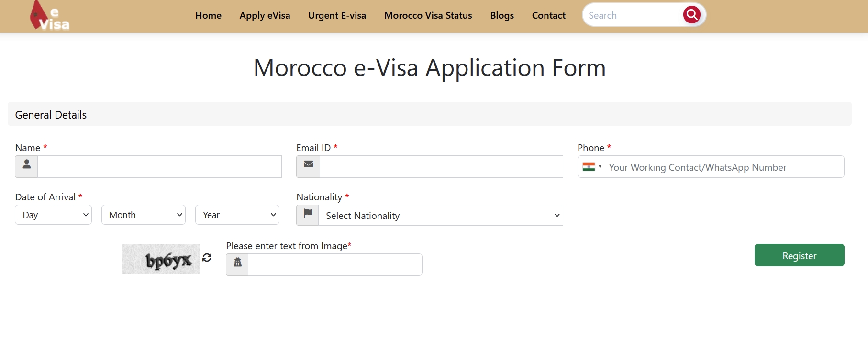The height and width of the screenshot is (338, 868).
Task: Click the flag icon beside Nationality dropdown
Action: [x=308, y=215]
